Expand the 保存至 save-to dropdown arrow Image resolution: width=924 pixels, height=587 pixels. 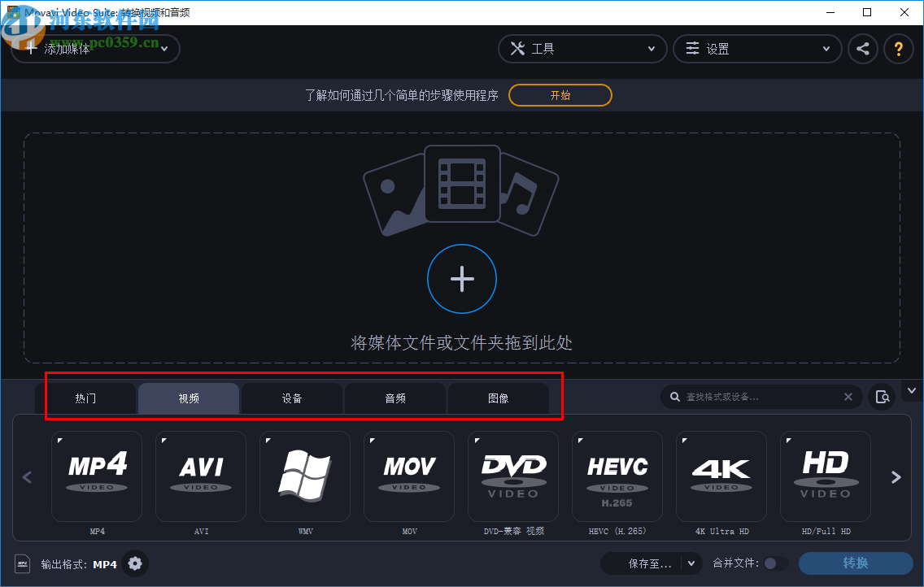click(x=691, y=563)
